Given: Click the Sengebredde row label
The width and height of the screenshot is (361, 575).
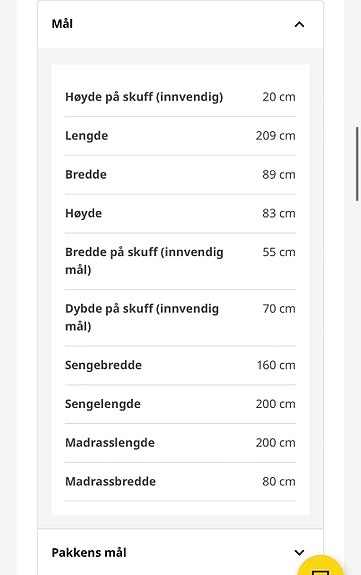Looking at the screenshot, I should [x=103, y=365].
